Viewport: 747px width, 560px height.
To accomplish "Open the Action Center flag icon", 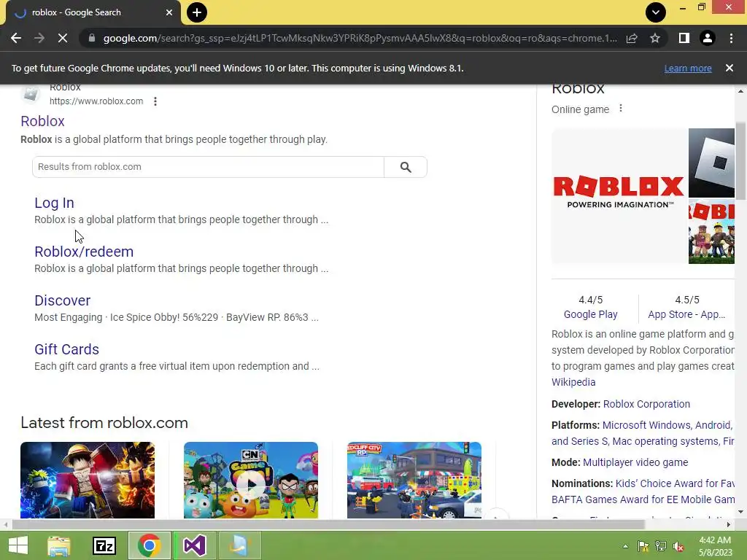I will point(643,546).
